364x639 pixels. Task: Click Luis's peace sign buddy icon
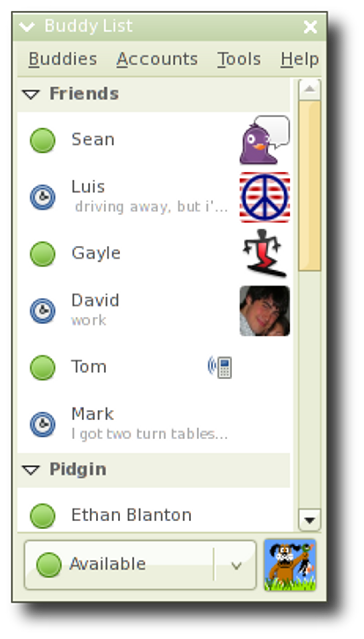tap(265, 197)
